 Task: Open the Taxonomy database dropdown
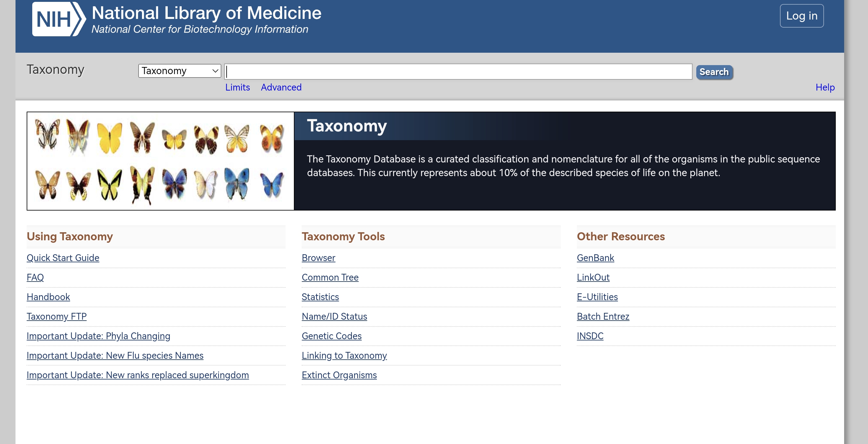[179, 71]
